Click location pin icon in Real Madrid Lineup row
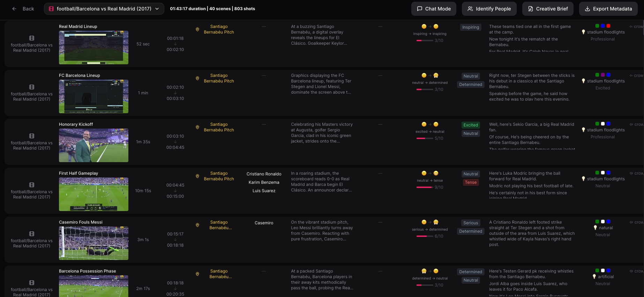The height and width of the screenshot is (297, 644). (x=197, y=30)
